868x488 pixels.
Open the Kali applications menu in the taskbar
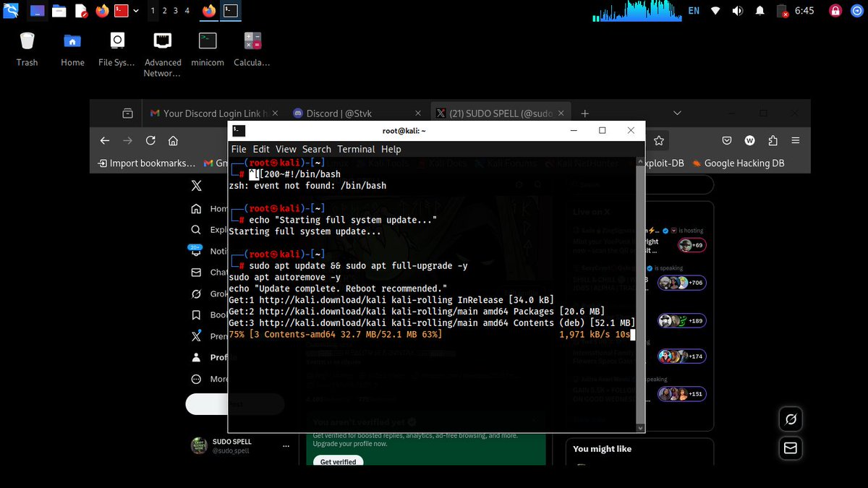click(x=11, y=11)
